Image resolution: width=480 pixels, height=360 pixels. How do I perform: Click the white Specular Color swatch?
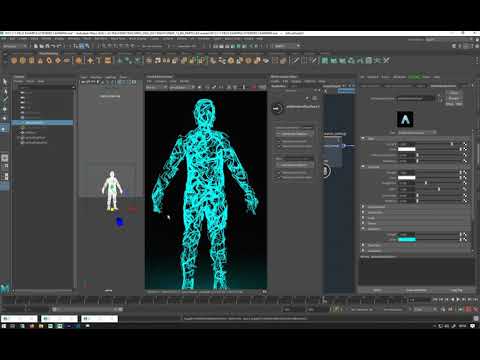407,177
